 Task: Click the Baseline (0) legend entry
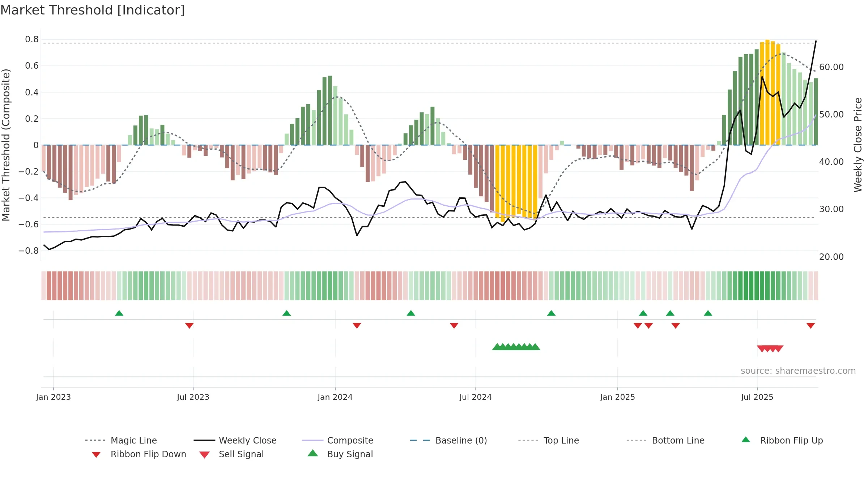448,440
